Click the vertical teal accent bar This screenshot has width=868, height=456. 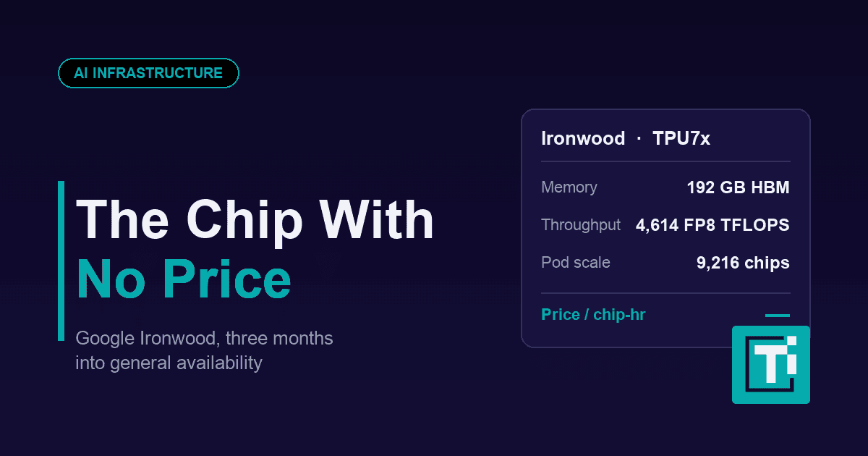(x=61, y=261)
